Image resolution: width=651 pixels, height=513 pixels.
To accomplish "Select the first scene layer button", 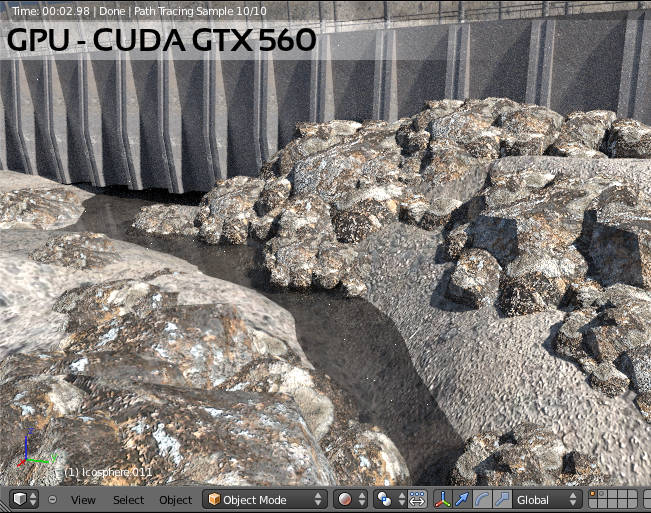I will 594,495.
